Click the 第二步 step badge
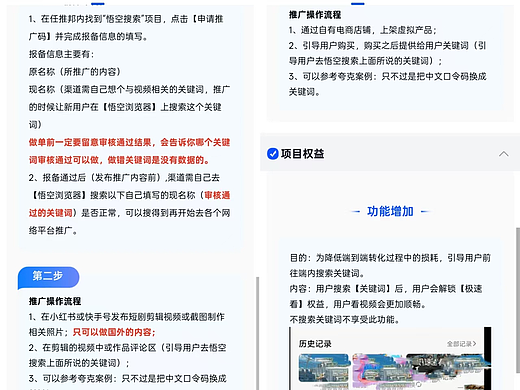Screen dimensions: 520x390 (x=48, y=277)
